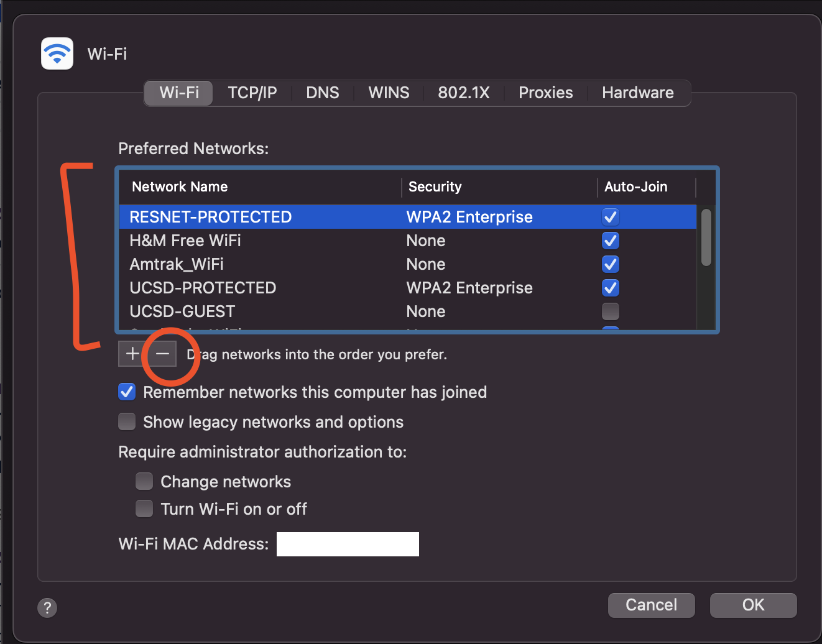Click the add network plus button
Viewport: 822px width, 644px height.
132,353
